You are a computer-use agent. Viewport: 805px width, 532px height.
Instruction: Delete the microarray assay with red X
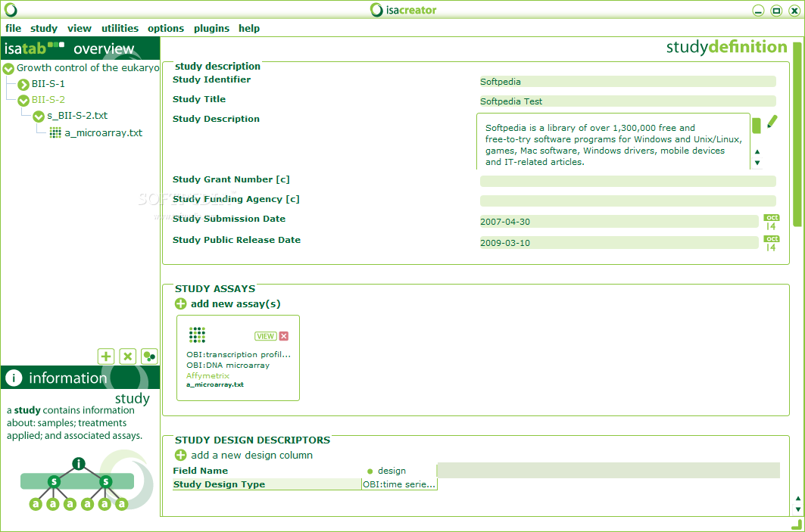coord(284,336)
